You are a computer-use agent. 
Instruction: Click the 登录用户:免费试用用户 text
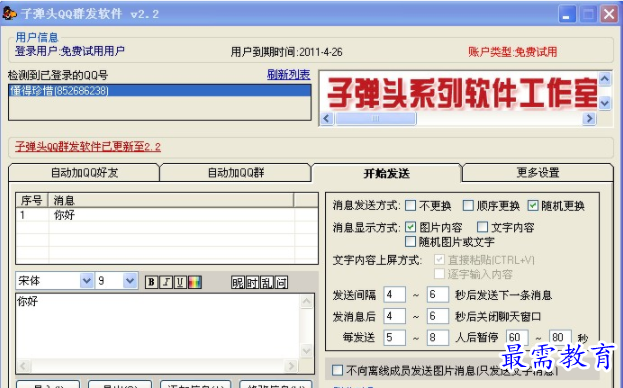click(x=70, y=51)
